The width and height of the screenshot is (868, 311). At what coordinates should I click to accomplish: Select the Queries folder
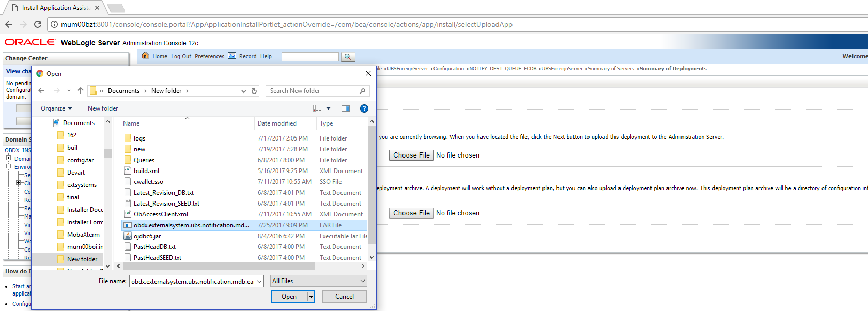[144, 160]
